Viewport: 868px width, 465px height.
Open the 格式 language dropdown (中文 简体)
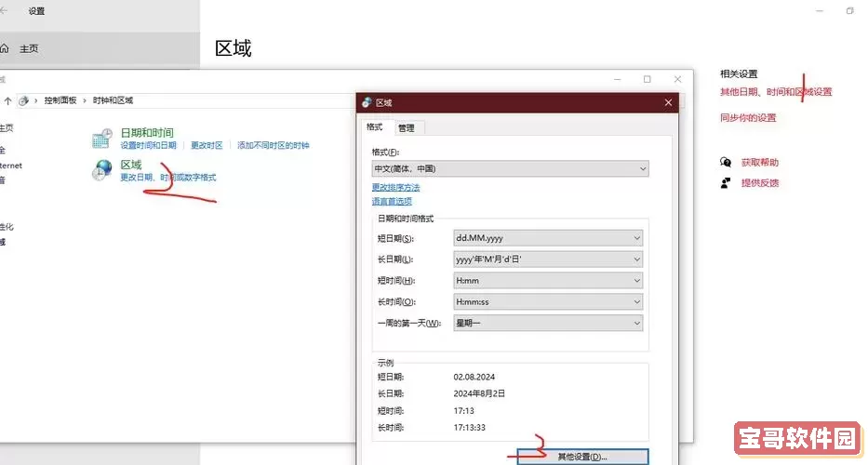pyautogui.click(x=510, y=169)
